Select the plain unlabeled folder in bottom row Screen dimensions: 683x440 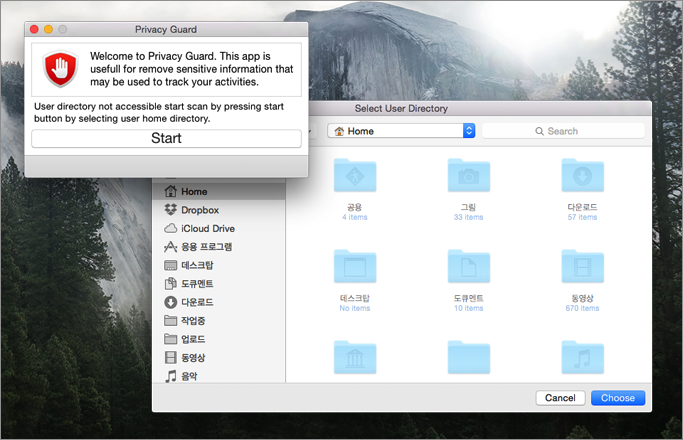(x=469, y=358)
